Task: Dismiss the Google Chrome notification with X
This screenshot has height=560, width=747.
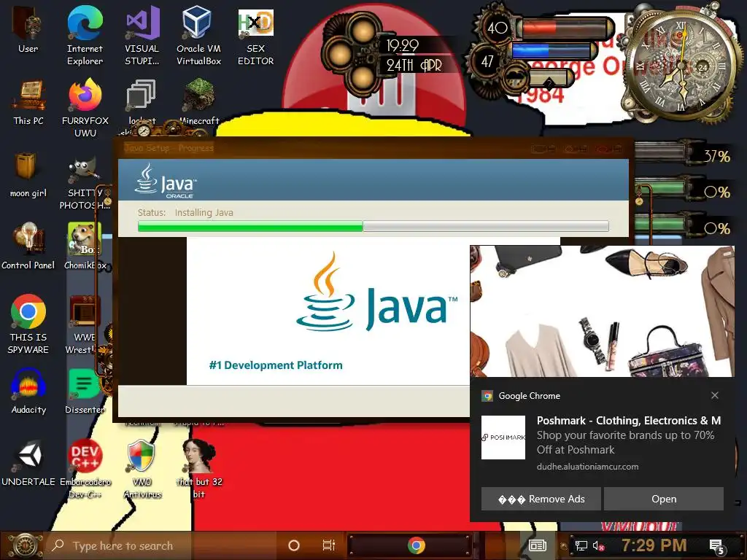Action: [715, 395]
